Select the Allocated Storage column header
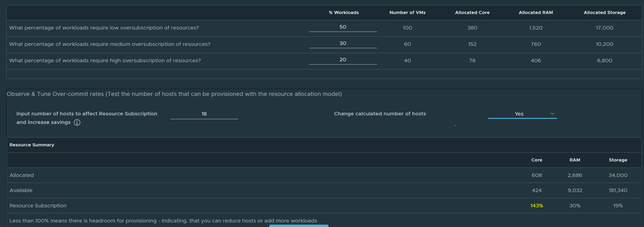644x227 pixels. pos(604,13)
